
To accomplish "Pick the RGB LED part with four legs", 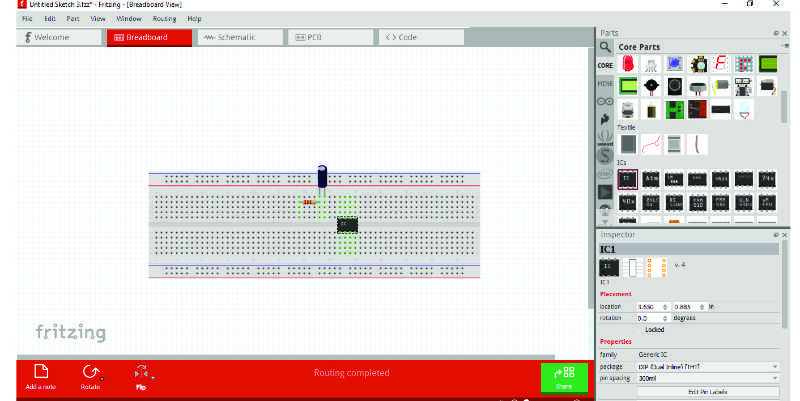I will pos(651,65).
